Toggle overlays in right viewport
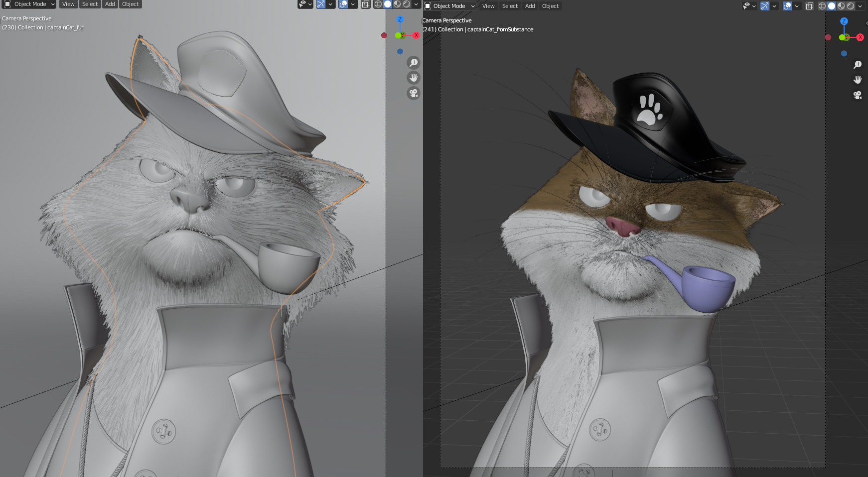 pos(787,6)
